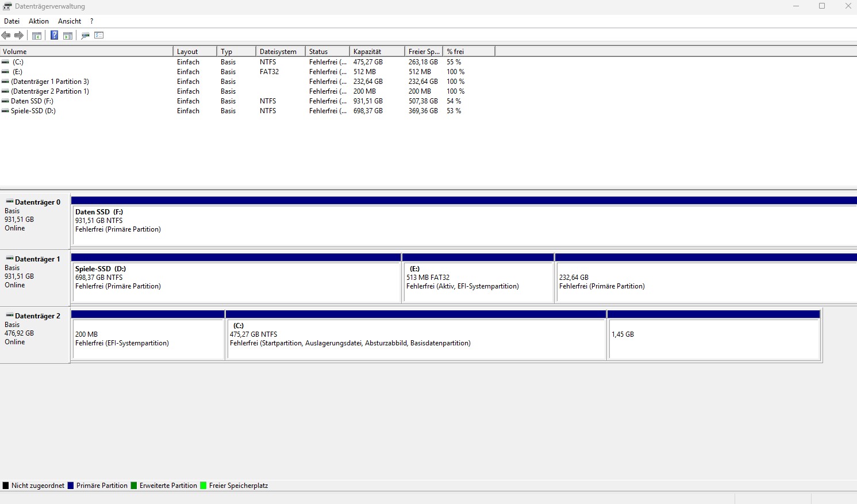The height and width of the screenshot is (504, 857).
Task: Click the '263,18 GB' free space cell
Action: pyautogui.click(x=423, y=62)
